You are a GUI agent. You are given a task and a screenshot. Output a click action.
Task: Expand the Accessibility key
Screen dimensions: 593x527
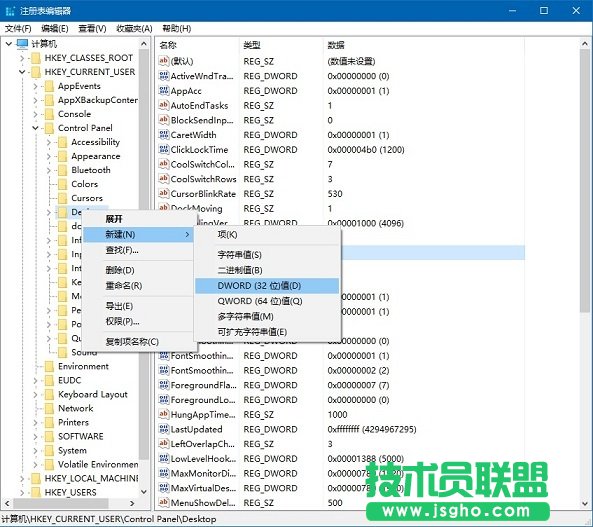click(x=49, y=142)
